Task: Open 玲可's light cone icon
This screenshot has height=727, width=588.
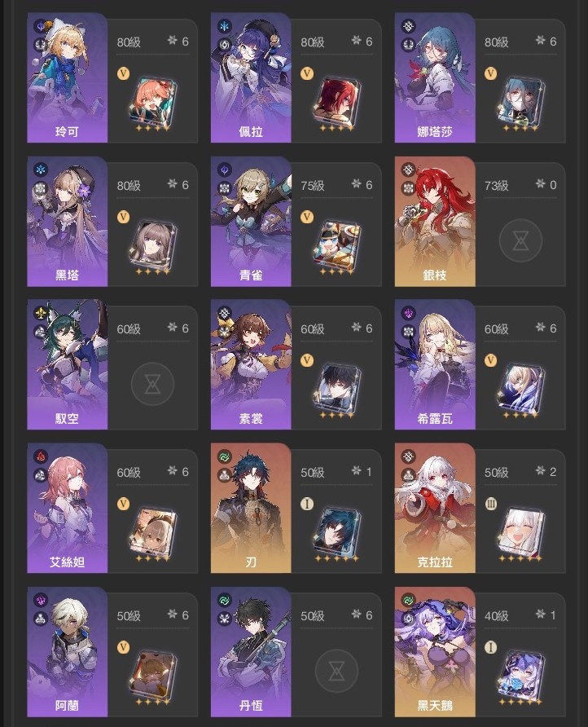Action: 153,105
